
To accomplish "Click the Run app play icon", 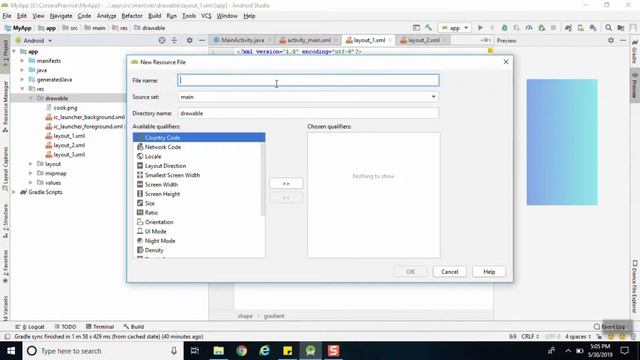I will (480, 28).
